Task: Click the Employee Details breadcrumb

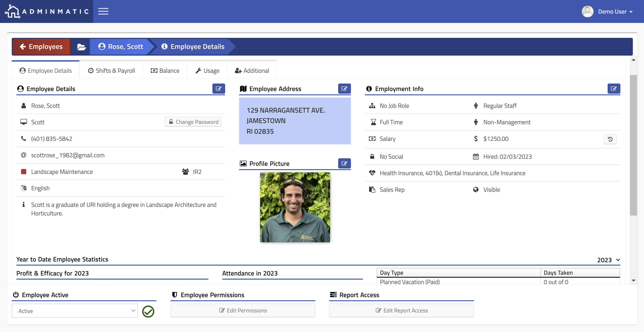Action: pyautogui.click(x=193, y=46)
